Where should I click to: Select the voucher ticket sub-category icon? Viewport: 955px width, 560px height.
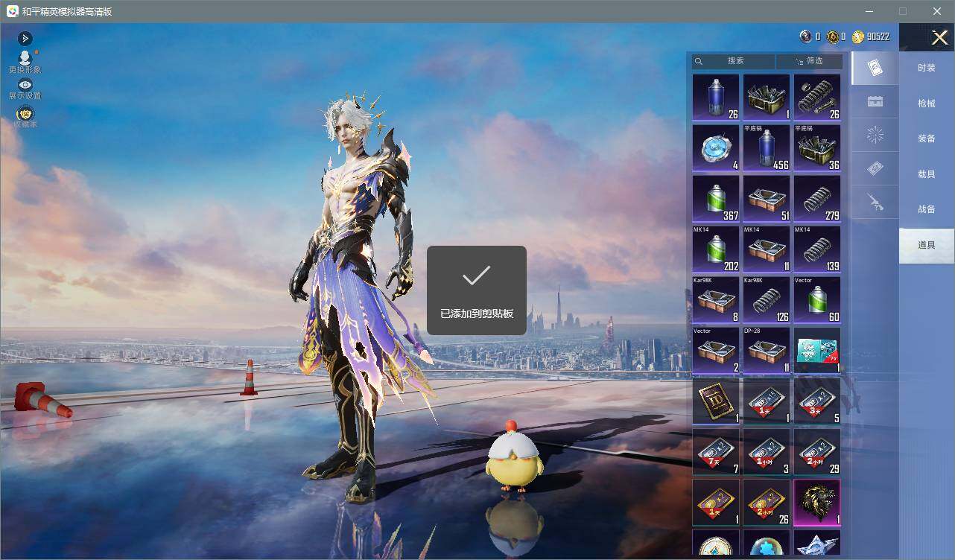pos(875,169)
